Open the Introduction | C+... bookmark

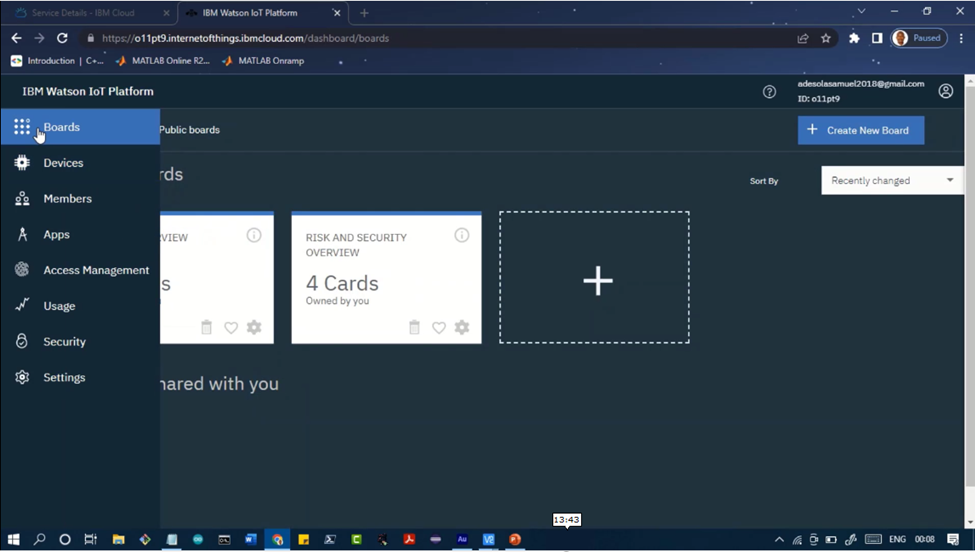tap(57, 61)
